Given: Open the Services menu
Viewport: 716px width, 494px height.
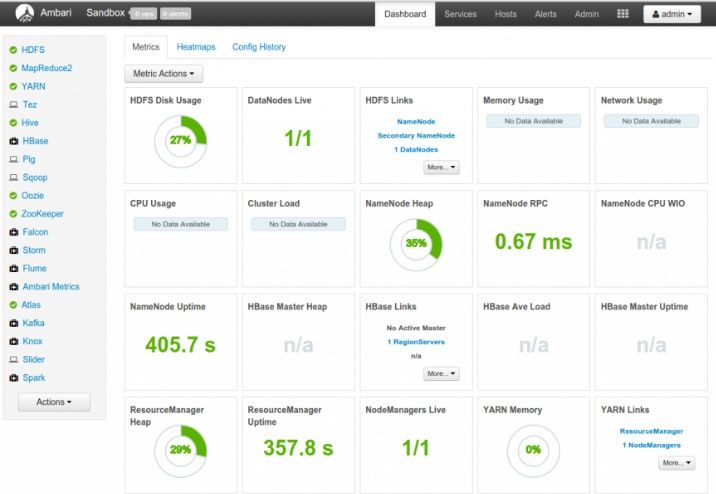Looking at the screenshot, I should pos(460,14).
